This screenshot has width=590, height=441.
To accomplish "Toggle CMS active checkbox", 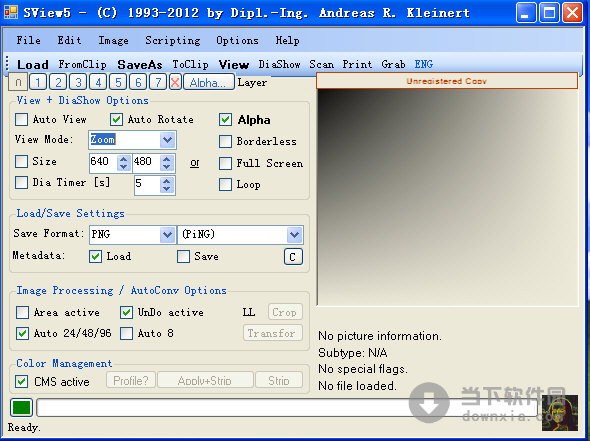I will 21,382.
